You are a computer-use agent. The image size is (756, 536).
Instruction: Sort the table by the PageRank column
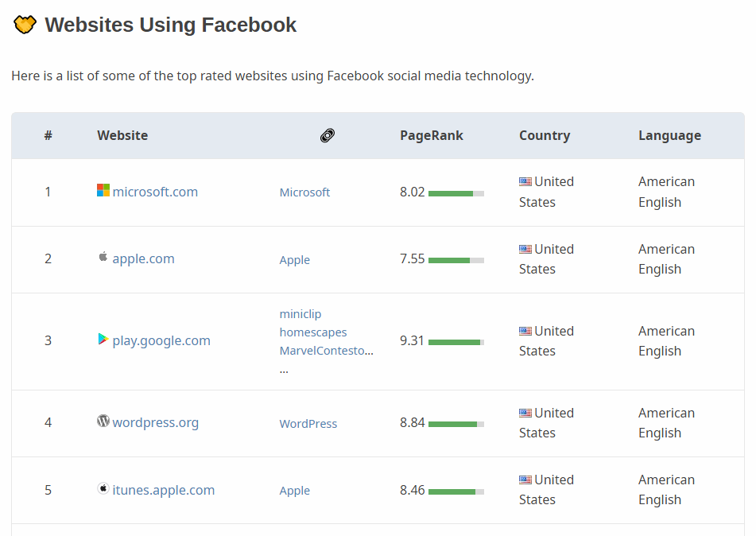pyautogui.click(x=432, y=135)
